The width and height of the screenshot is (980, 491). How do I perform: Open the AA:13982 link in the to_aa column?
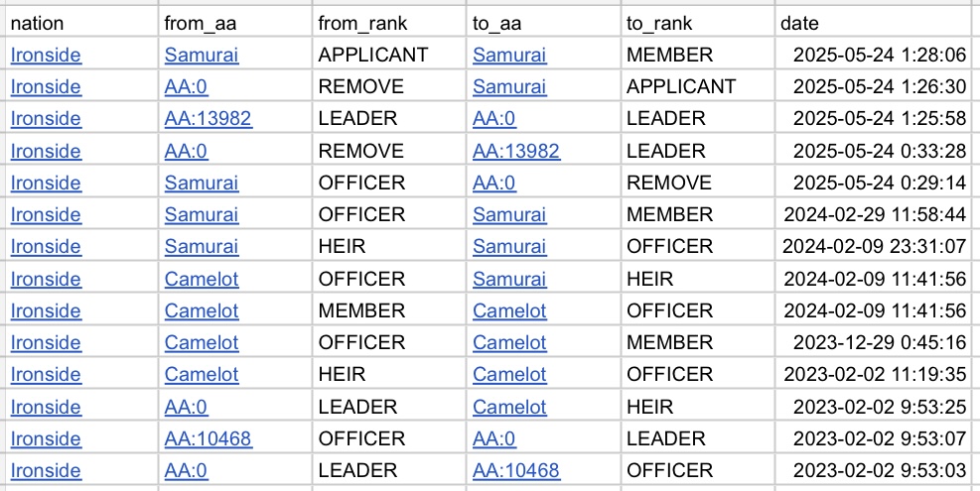(516, 151)
